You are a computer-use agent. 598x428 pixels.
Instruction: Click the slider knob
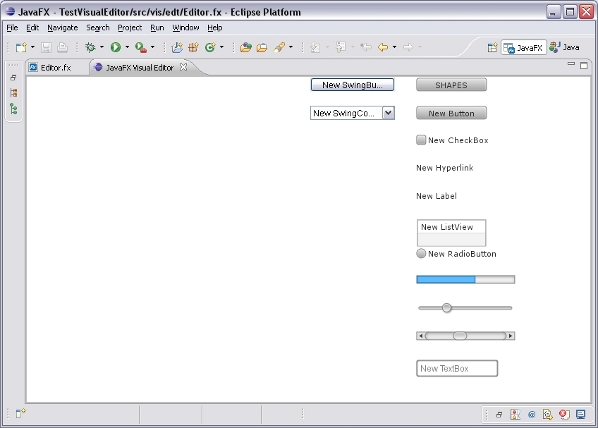(x=447, y=308)
